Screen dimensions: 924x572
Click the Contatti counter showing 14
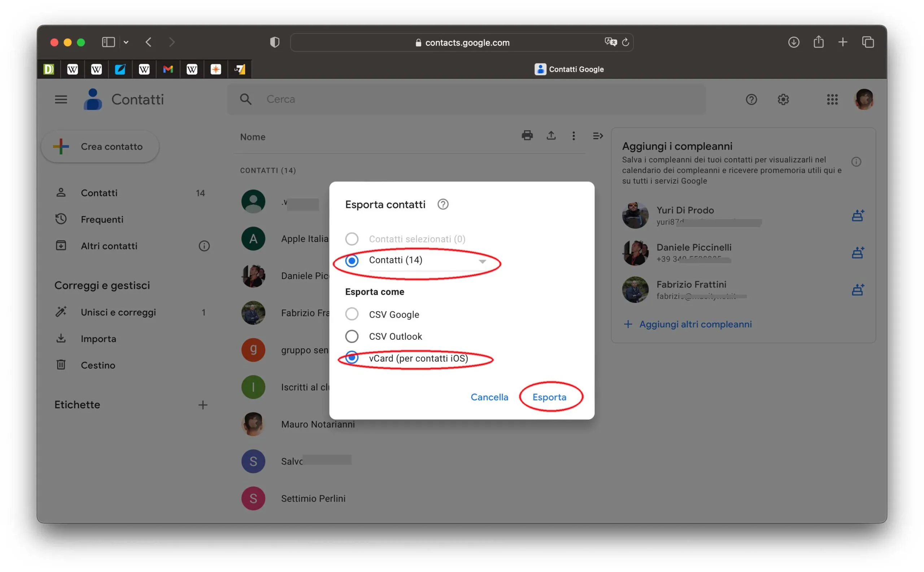click(x=200, y=193)
